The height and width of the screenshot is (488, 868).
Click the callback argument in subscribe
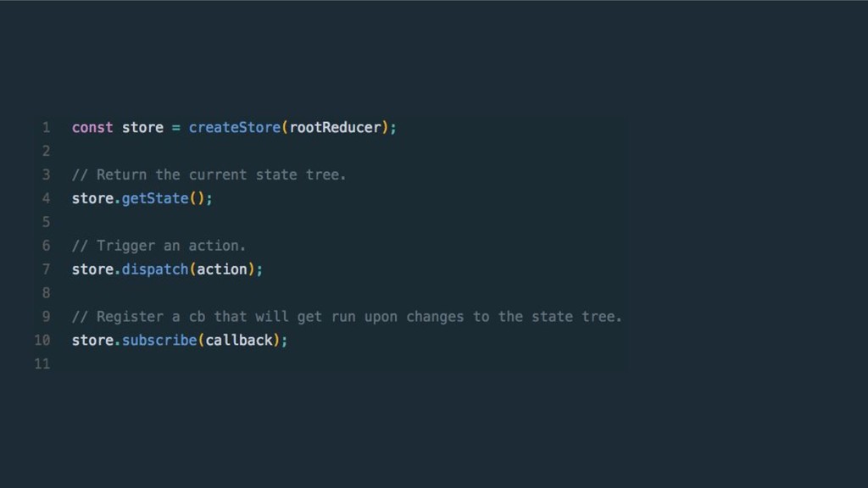pyautogui.click(x=239, y=341)
